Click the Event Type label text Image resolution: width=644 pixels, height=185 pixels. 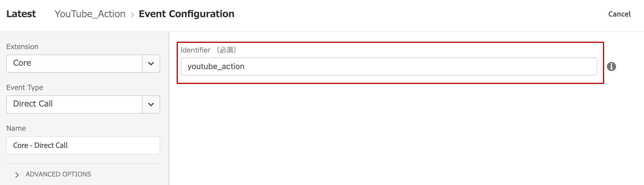coord(25,87)
